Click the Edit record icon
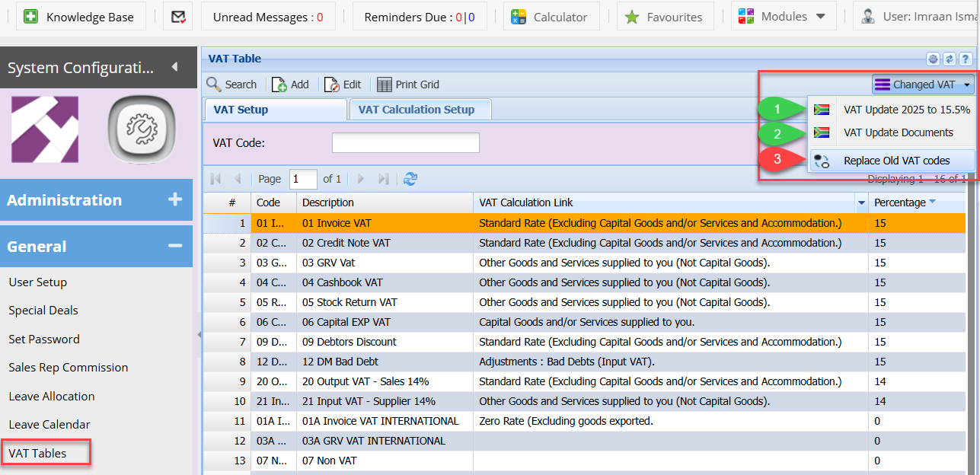This screenshot has height=475, width=980. (331, 84)
